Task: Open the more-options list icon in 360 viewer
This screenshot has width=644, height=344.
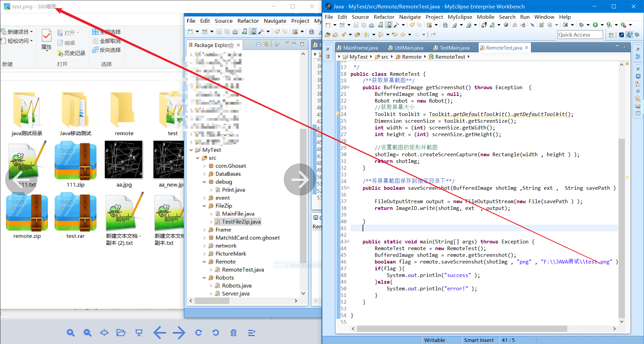Action: [x=252, y=333]
